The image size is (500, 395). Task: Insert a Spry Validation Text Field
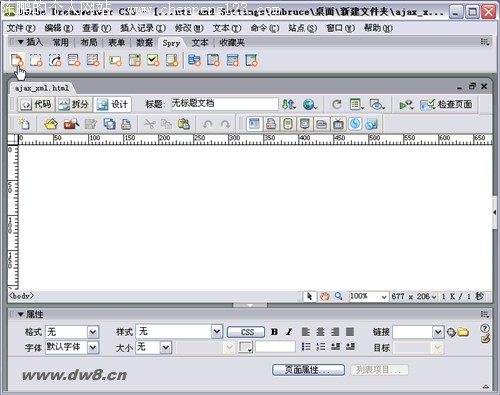[x=115, y=60]
